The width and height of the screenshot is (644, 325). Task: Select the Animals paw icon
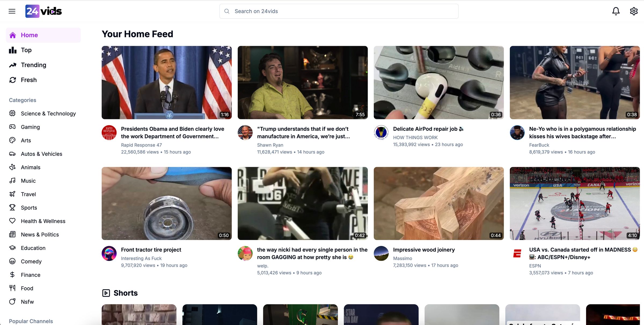[12, 167]
